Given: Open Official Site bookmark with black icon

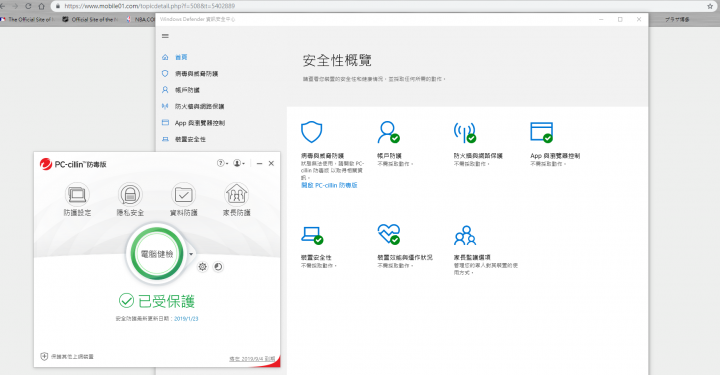Looking at the screenshot, I should (90, 20).
